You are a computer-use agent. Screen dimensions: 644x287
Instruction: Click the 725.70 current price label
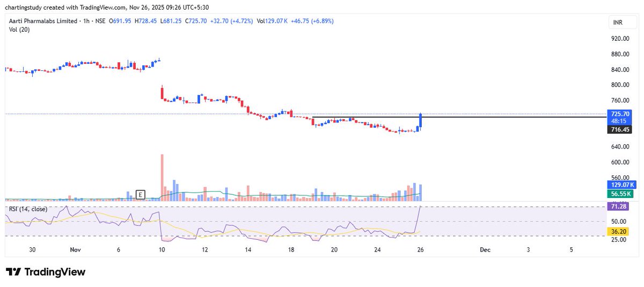click(620, 114)
